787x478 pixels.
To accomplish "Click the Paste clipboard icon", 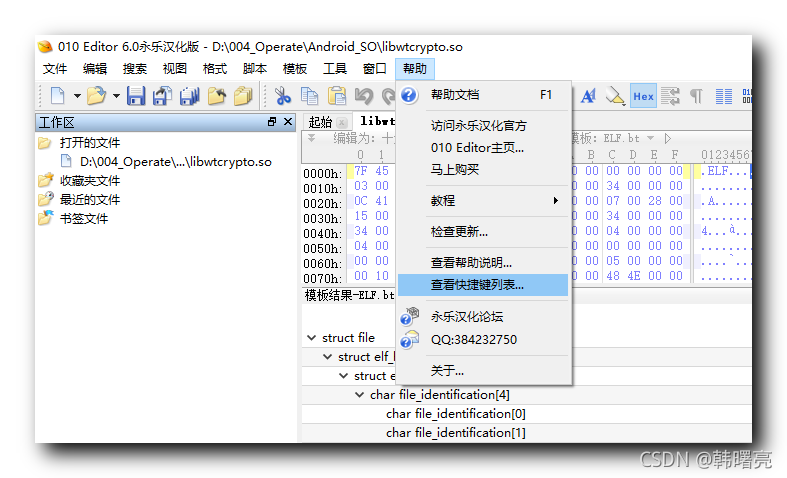I will click(337, 95).
